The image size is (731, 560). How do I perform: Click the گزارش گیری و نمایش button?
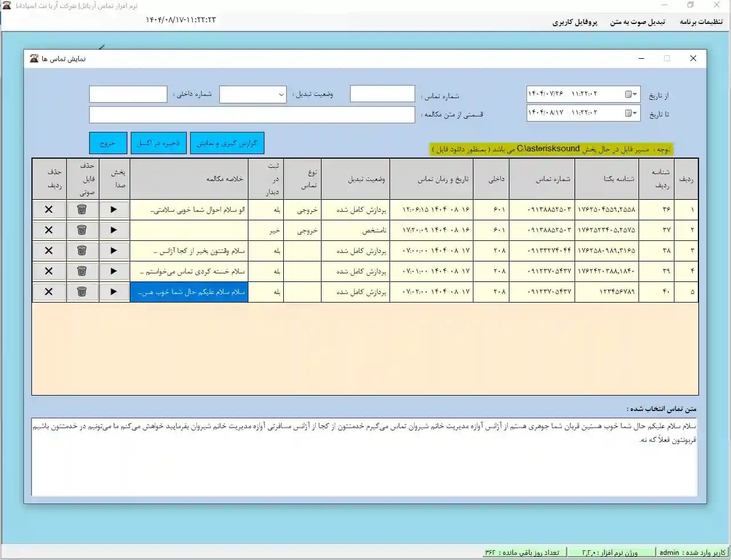point(227,143)
